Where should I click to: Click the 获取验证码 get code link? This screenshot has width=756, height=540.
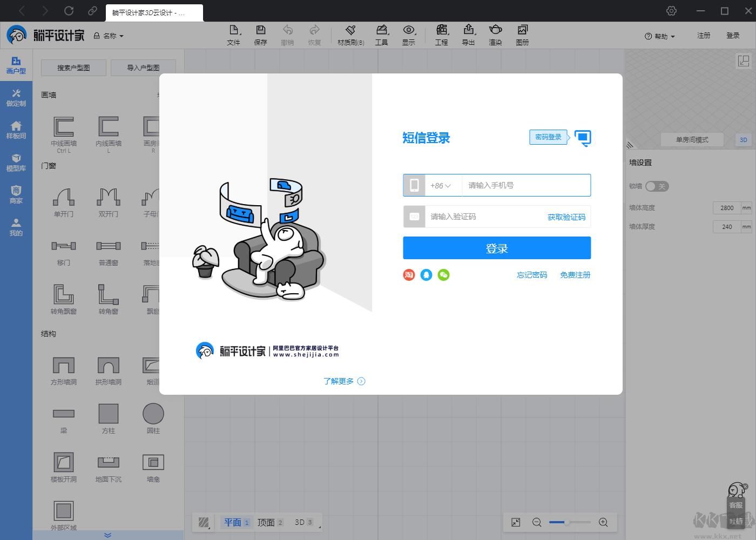coord(566,217)
